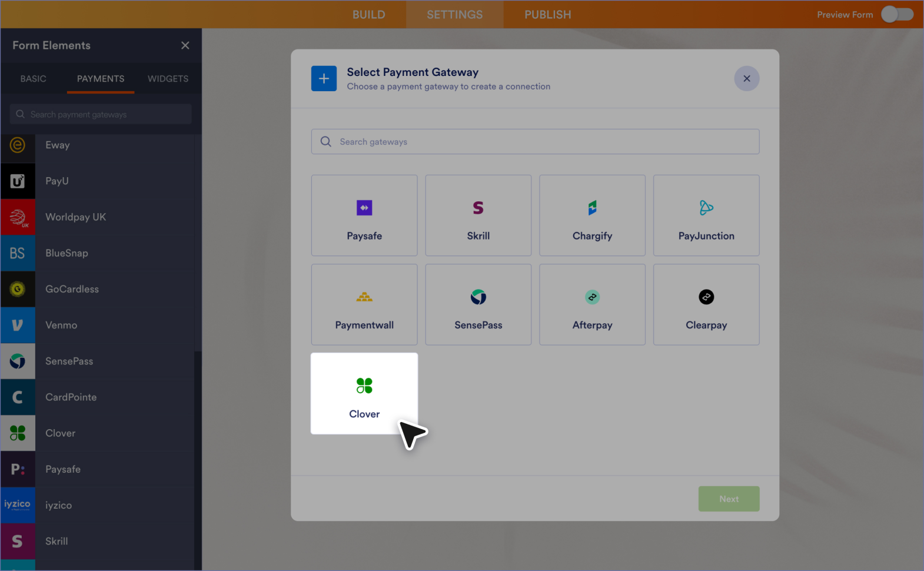Click the CardPointe C icon
The image size is (924, 571).
[18, 397]
